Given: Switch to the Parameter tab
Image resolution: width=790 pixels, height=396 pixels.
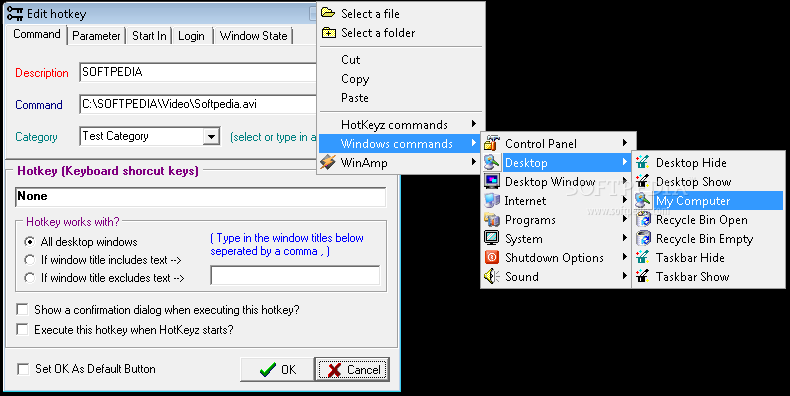Looking at the screenshot, I should (x=96, y=36).
